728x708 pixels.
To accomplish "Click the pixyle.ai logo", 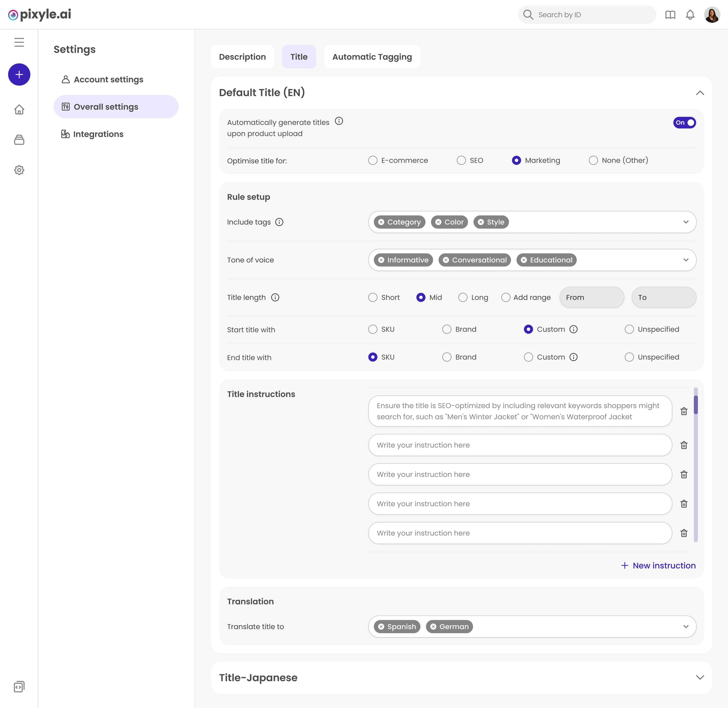I will coord(39,14).
